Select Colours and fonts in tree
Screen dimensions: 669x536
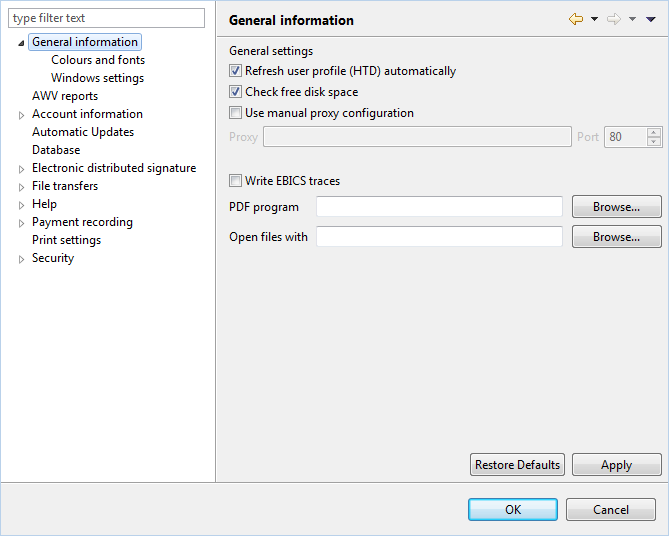[x=98, y=60]
